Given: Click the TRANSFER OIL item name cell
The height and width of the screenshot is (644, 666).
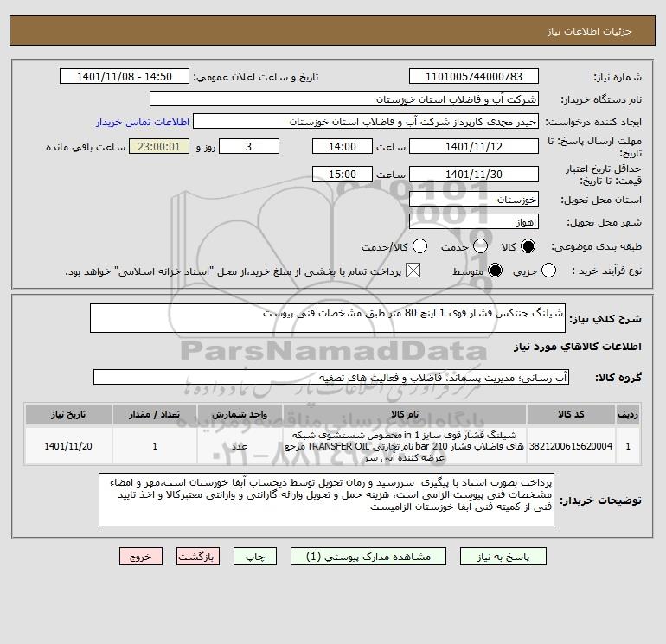Looking at the screenshot, I should (x=405, y=446).
